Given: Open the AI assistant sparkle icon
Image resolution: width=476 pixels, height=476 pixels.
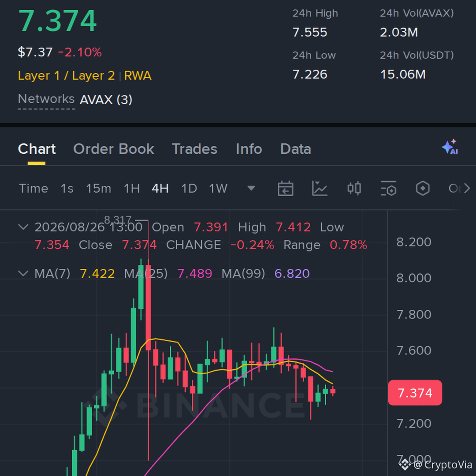Looking at the screenshot, I should [x=450, y=147].
